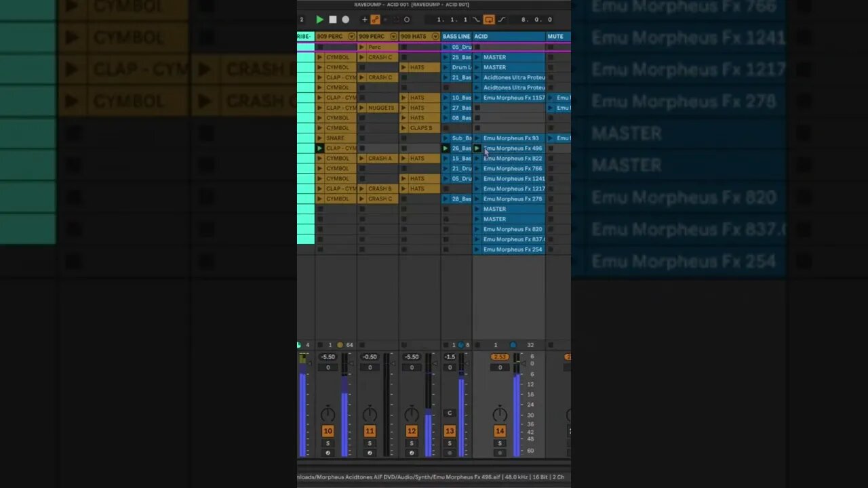Toggle track 11 activator button
Viewport: 868px width, 488px height.
[370, 431]
